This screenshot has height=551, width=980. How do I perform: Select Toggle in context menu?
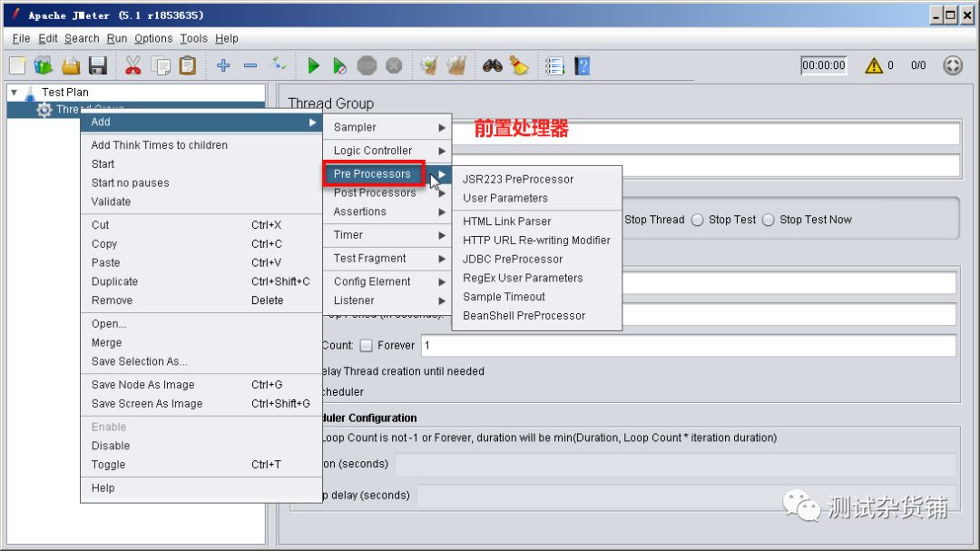click(x=201, y=465)
